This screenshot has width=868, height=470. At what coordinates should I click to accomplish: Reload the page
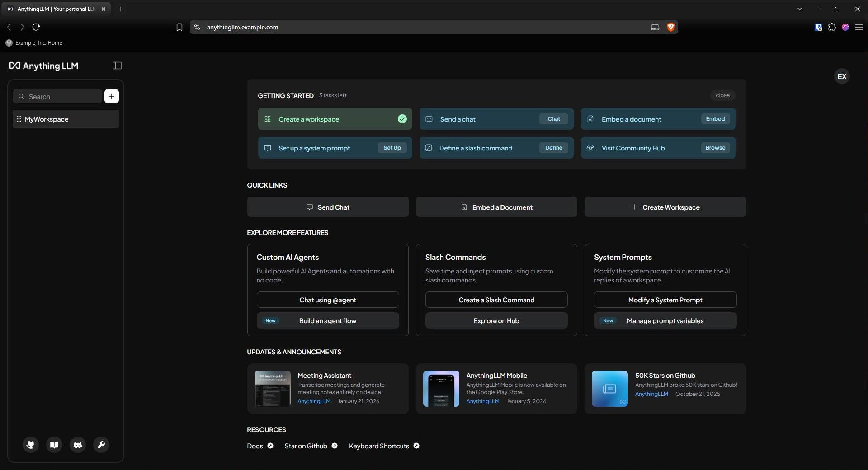tap(36, 27)
